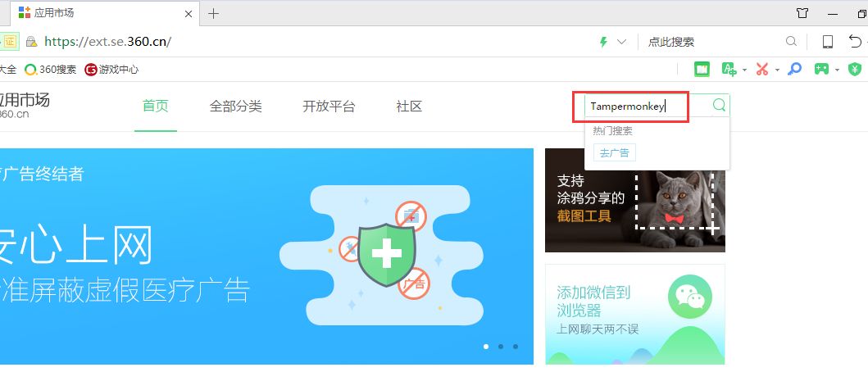Open 添加微信到浏览器 promo card
Screen dimensions: 868x372
(635, 314)
